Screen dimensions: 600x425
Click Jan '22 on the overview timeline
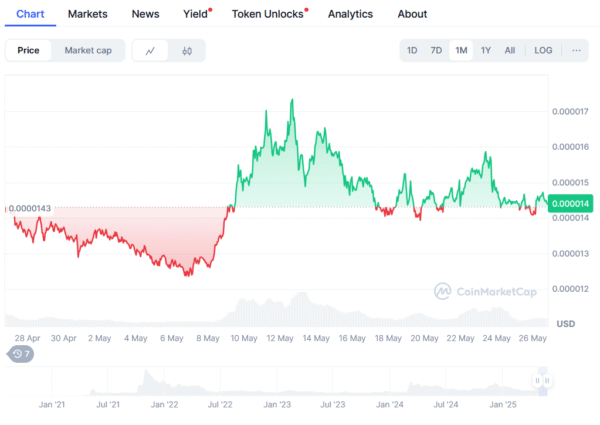(x=165, y=405)
